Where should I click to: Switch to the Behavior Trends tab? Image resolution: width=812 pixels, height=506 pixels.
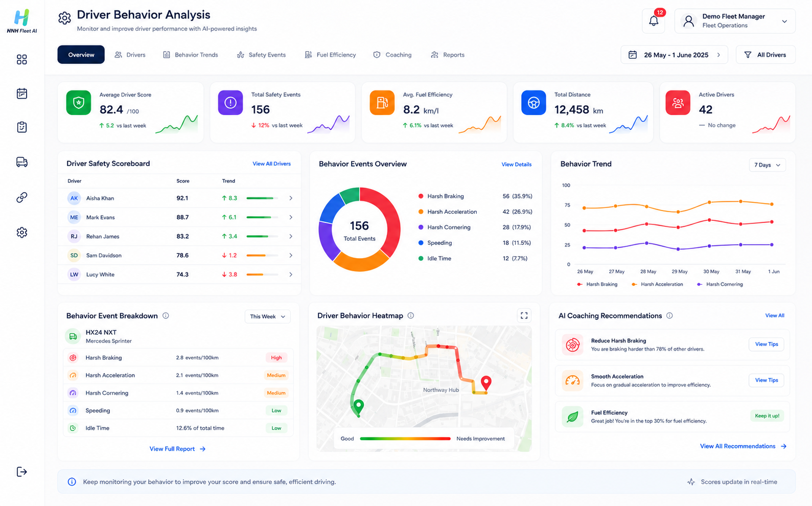(190, 55)
